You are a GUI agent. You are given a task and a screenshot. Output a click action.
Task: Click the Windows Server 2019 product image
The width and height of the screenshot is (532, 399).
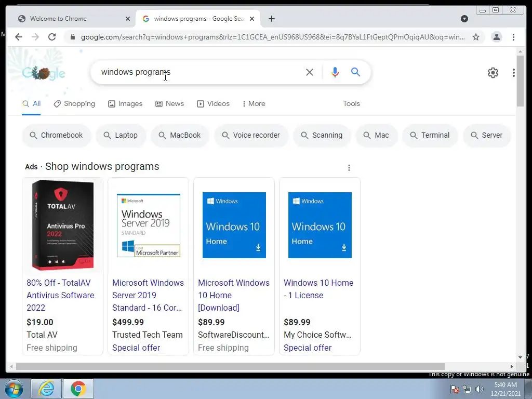148,225
